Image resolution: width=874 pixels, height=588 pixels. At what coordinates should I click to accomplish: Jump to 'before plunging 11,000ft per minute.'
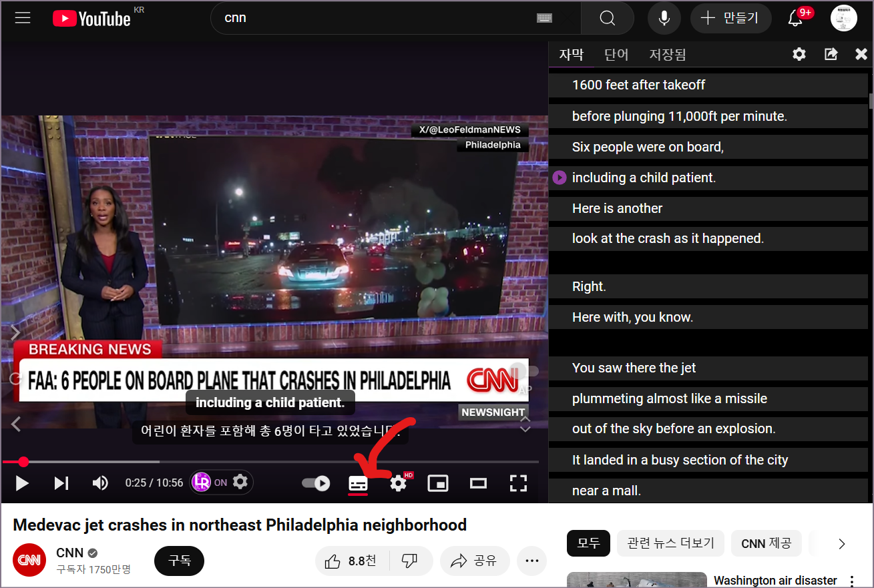click(708, 116)
